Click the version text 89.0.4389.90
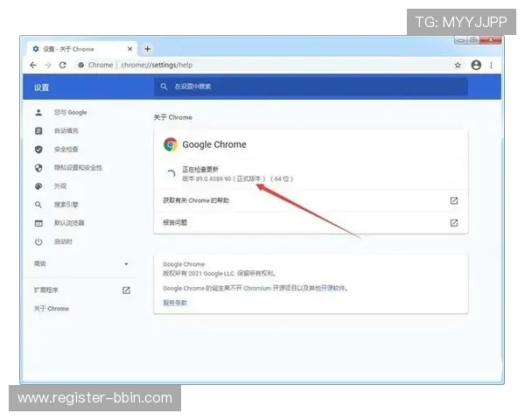 (213, 178)
